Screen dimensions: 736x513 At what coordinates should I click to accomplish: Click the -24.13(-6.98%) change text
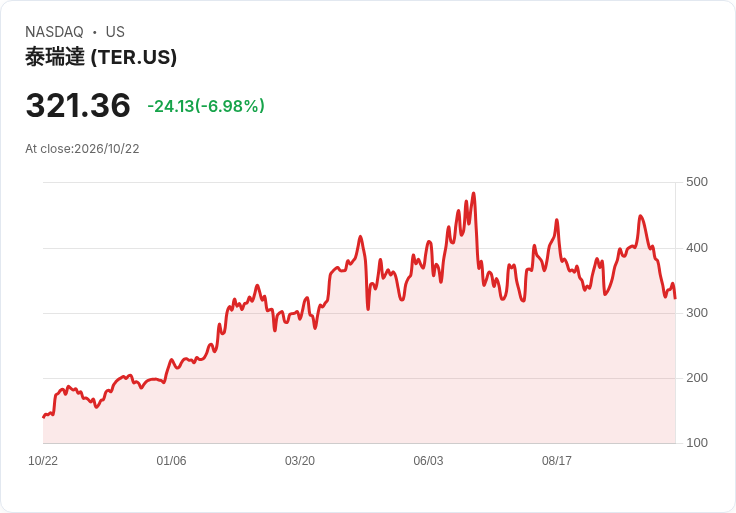tap(206, 106)
